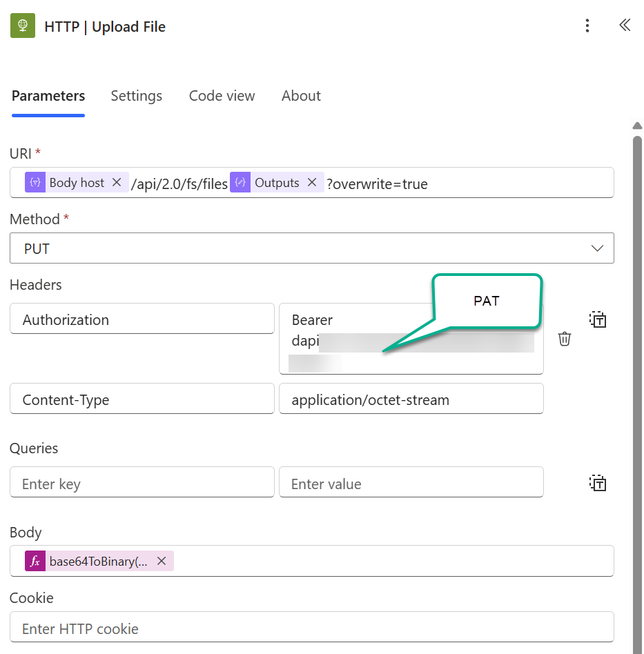Click the Body host token icon
The image size is (644, 654).
point(35,182)
